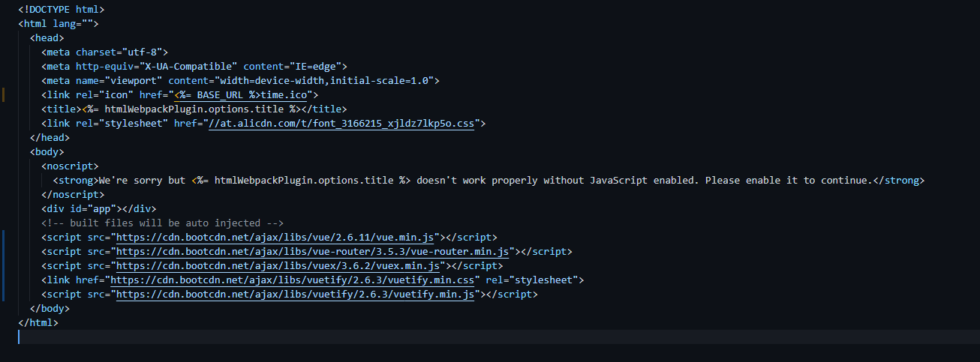Screen dimensions: 980x362
Task: Click the opening head tag
Action: click(47, 38)
